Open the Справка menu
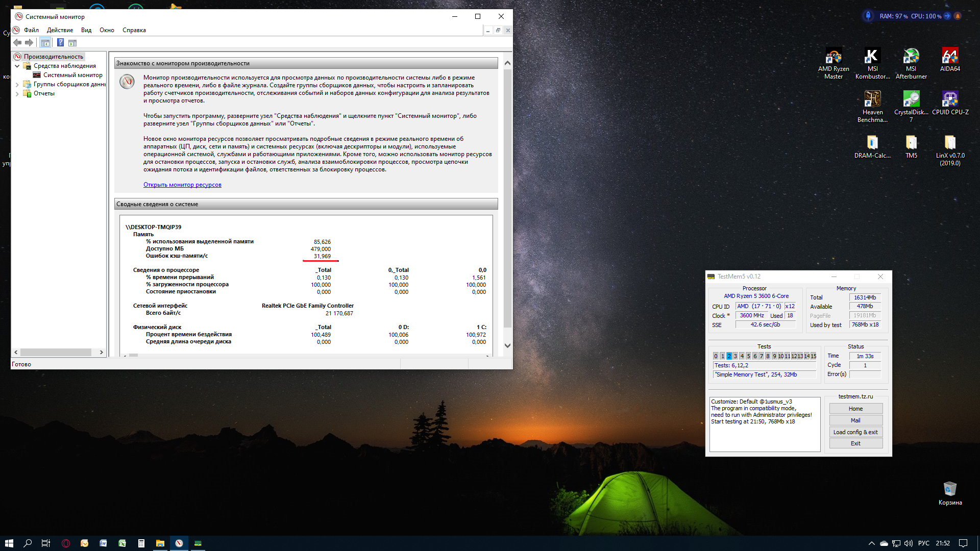The image size is (980, 551). 134,30
